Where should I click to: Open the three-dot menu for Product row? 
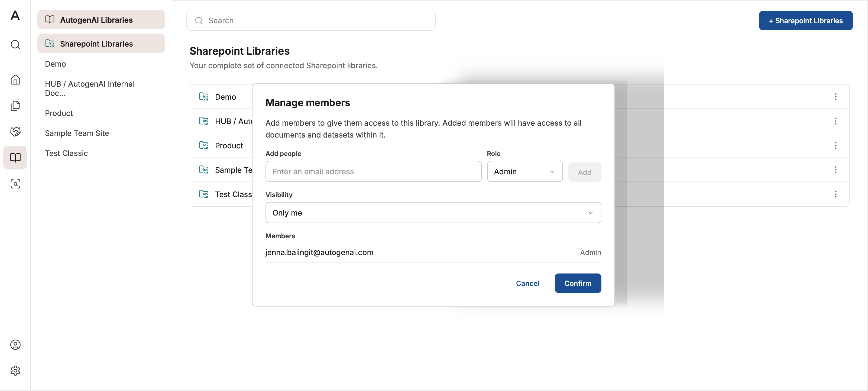click(x=835, y=145)
